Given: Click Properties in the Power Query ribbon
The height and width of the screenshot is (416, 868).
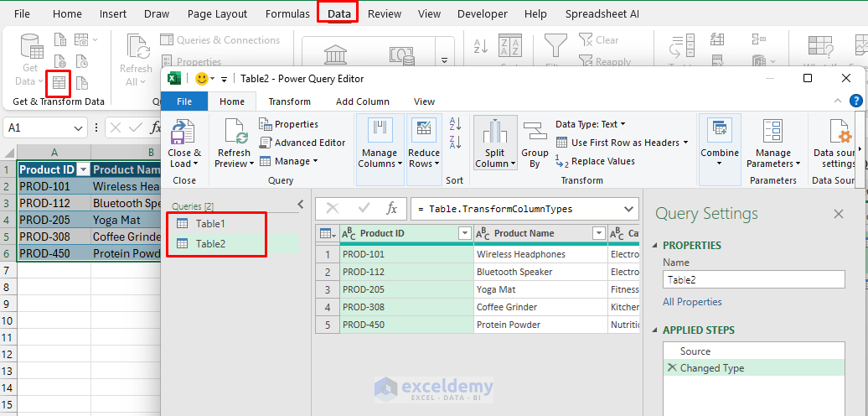Looking at the screenshot, I should [289, 124].
